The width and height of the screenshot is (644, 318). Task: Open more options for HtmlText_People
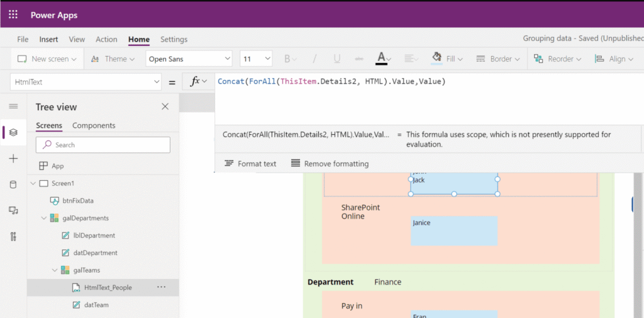162,287
